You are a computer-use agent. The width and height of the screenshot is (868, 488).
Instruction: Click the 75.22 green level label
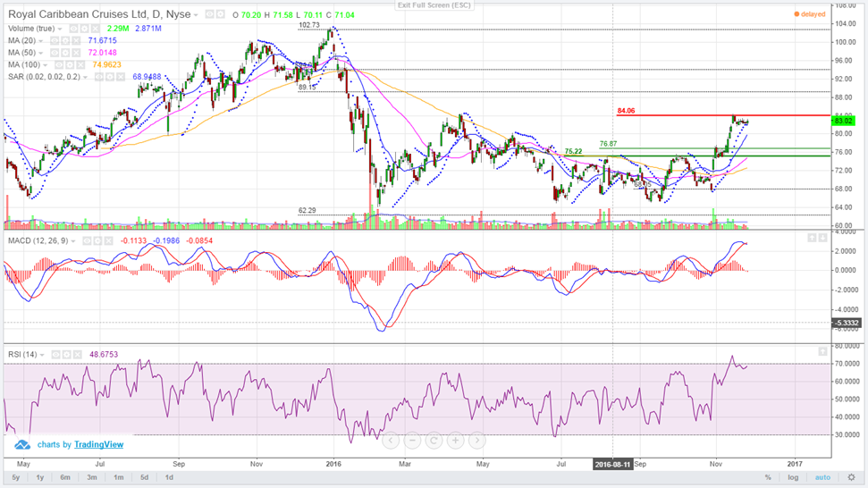tap(574, 151)
